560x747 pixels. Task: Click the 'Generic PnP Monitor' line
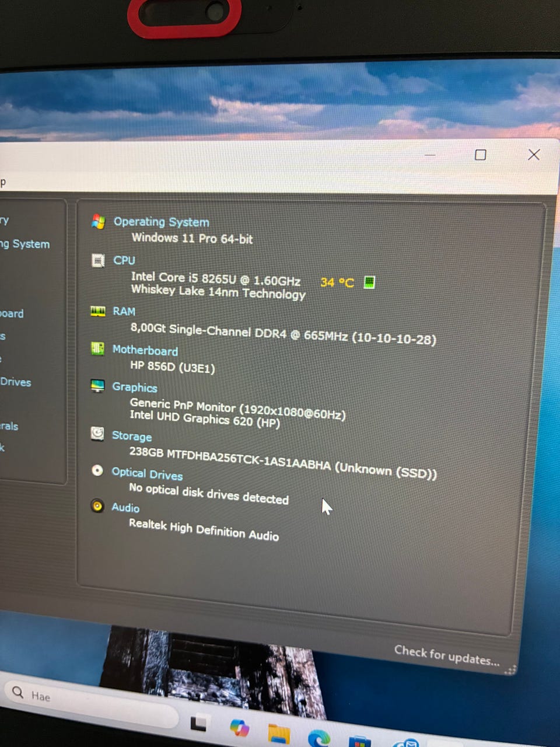coord(237,408)
